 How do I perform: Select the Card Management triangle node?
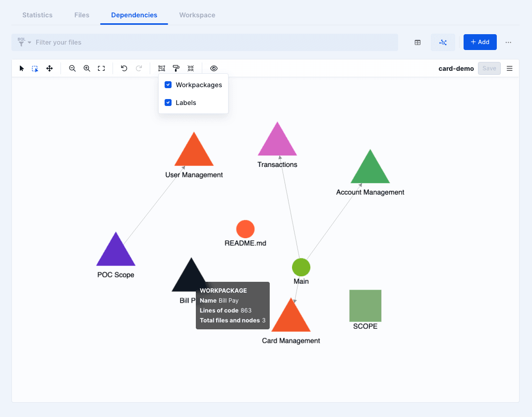(x=291, y=318)
